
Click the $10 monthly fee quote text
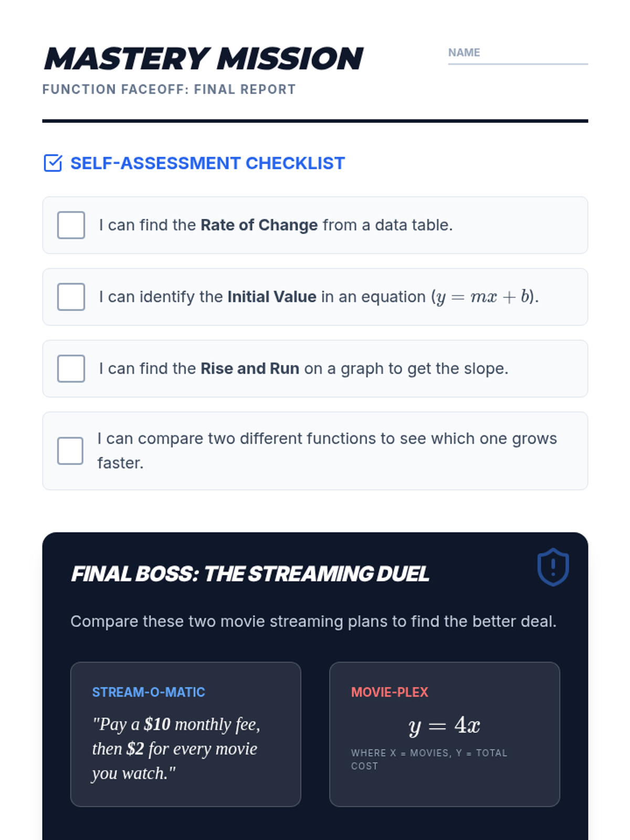(x=176, y=749)
